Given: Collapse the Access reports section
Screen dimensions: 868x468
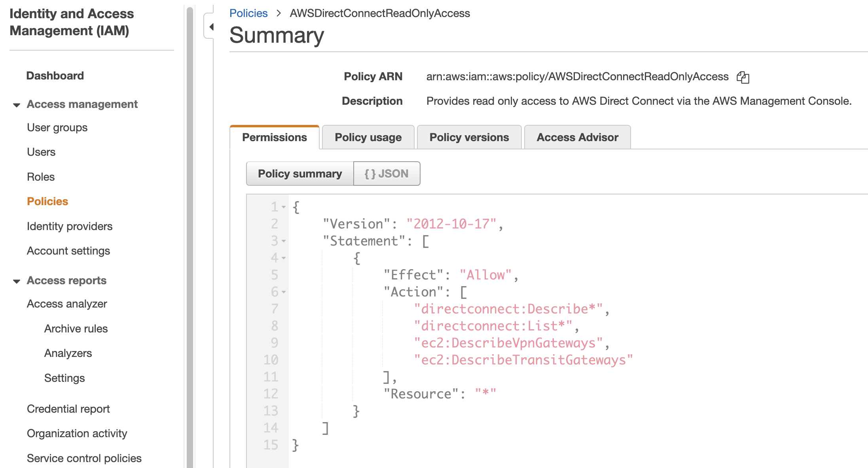Looking at the screenshot, I should [17, 281].
